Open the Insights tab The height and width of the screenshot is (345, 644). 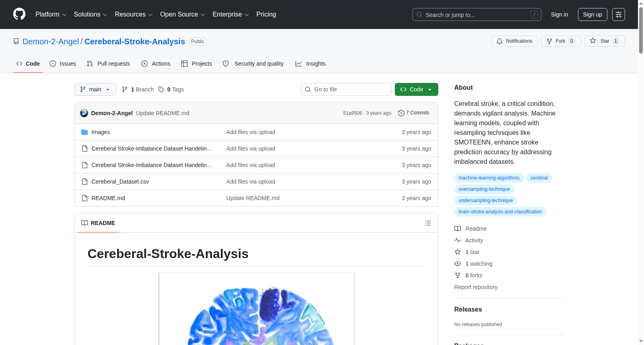310,64
